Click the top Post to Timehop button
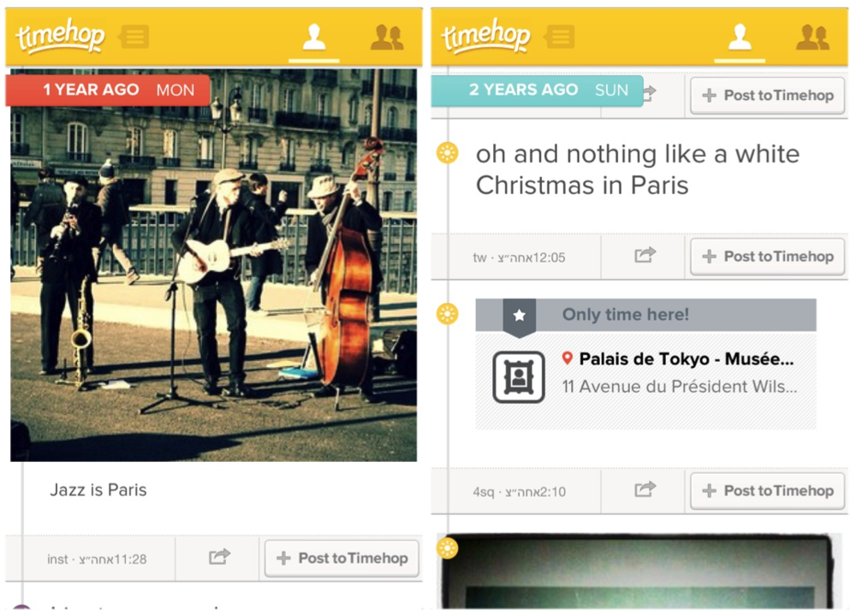This screenshot has height=616, width=856. (x=768, y=96)
